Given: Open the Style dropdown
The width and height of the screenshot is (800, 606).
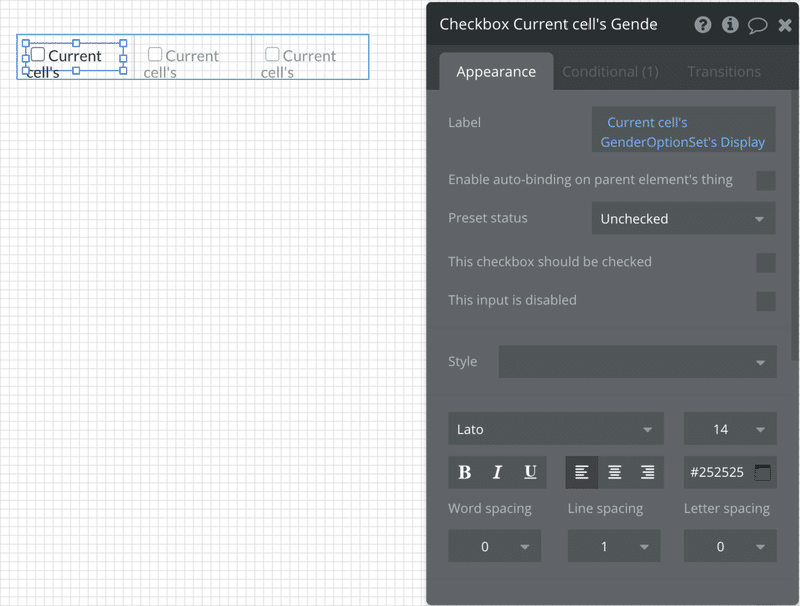Looking at the screenshot, I should pyautogui.click(x=637, y=362).
